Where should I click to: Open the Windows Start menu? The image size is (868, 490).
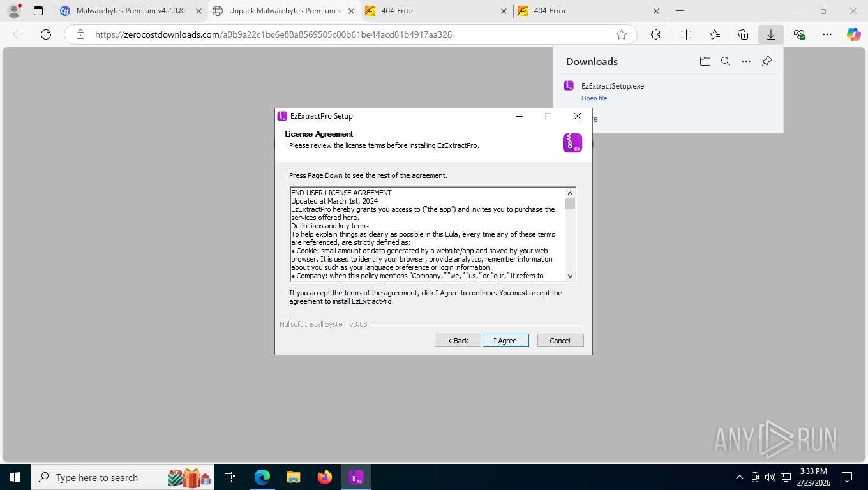pyautogui.click(x=14, y=477)
